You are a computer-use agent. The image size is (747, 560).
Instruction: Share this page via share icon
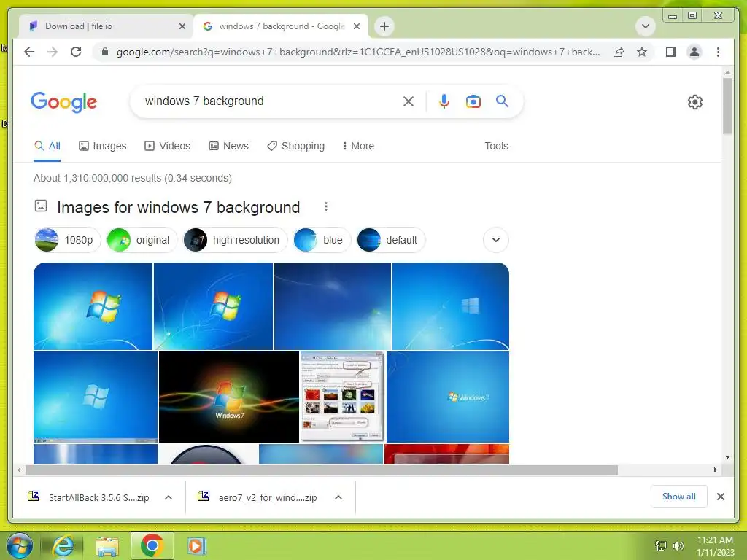(x=619, y=52)
